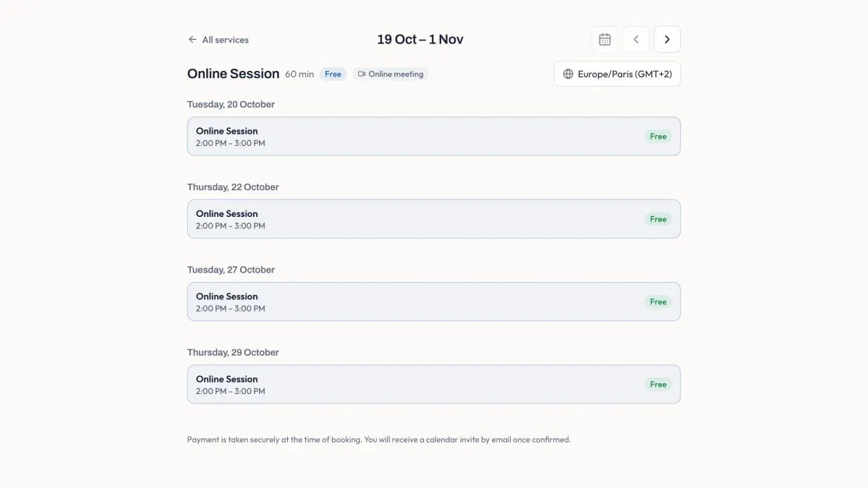Advance to the next date range

667,40
